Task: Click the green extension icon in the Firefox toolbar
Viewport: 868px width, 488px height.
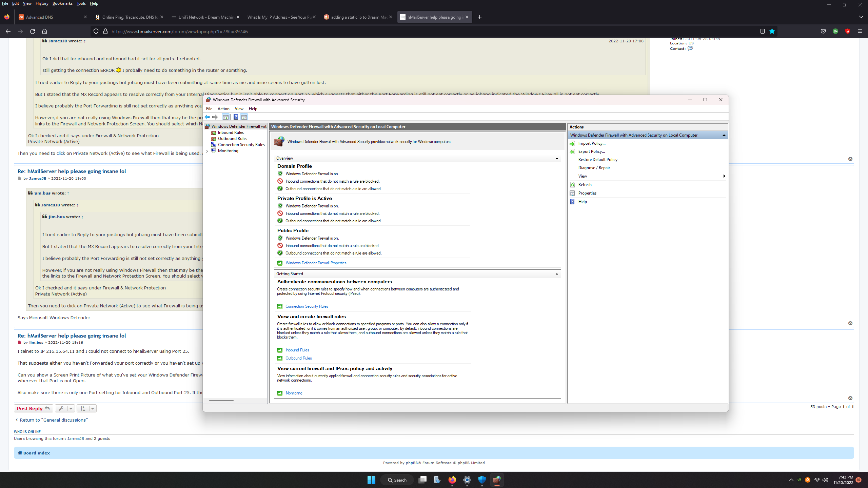Action: (x=835, y=32)
